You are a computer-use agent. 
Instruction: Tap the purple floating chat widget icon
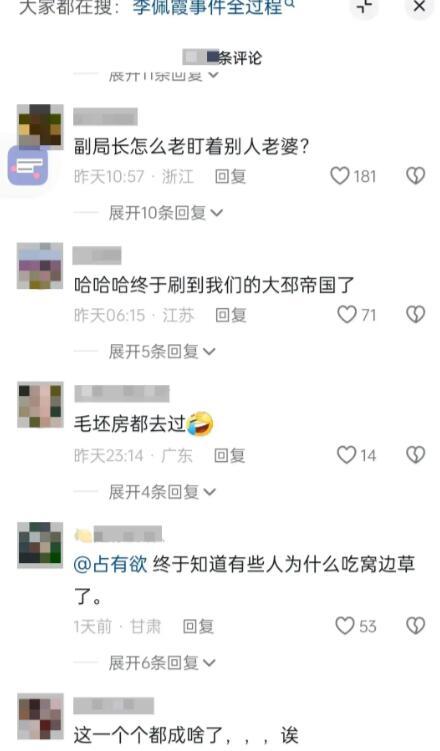pos(28,166)
